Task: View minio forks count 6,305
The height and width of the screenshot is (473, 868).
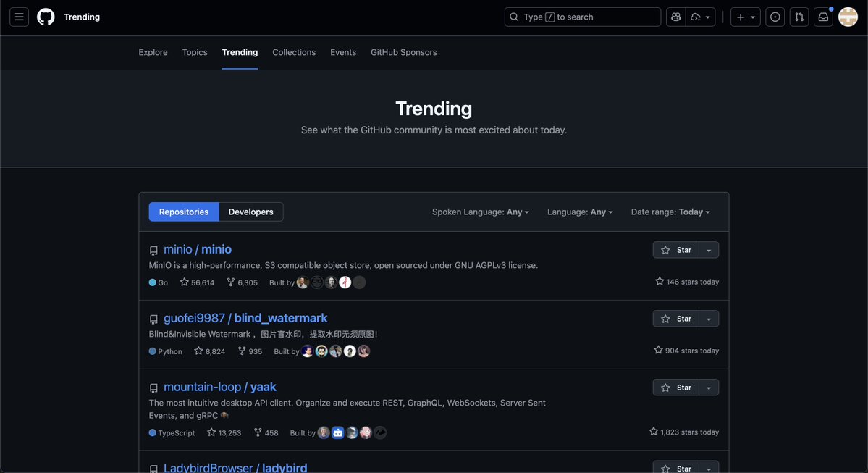Action: click(243, 282)
